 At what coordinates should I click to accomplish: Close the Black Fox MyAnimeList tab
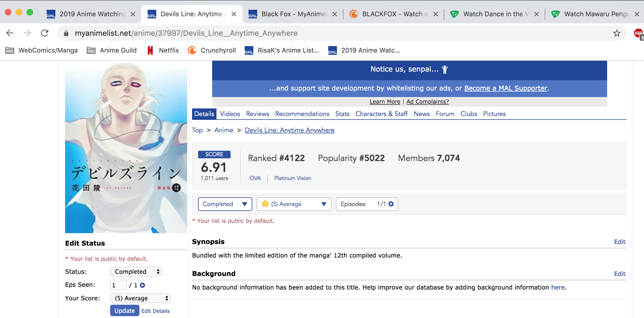335,14
